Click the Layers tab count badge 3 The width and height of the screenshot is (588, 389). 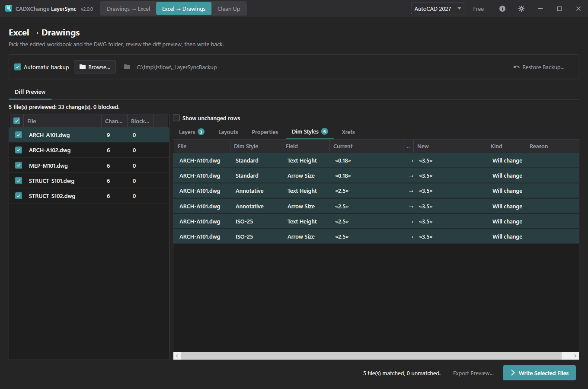(x=201, y=132)
